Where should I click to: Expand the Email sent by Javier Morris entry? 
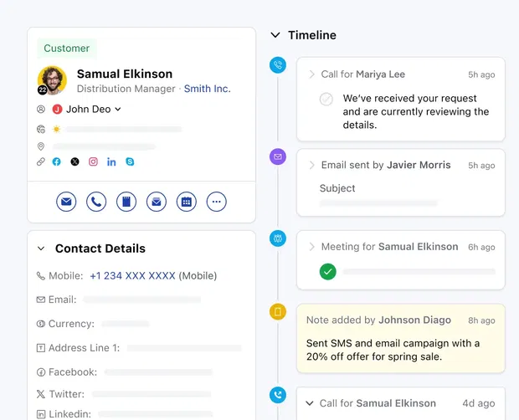coord(311,165)
